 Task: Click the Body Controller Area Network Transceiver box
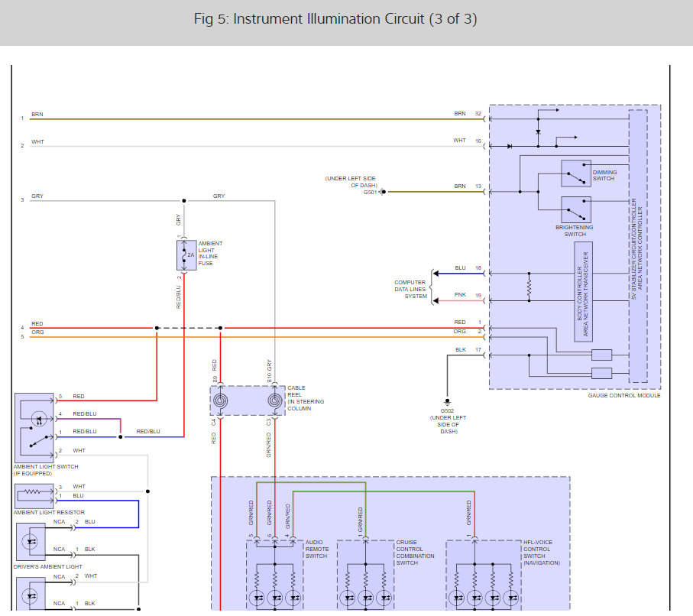[583, 292]
